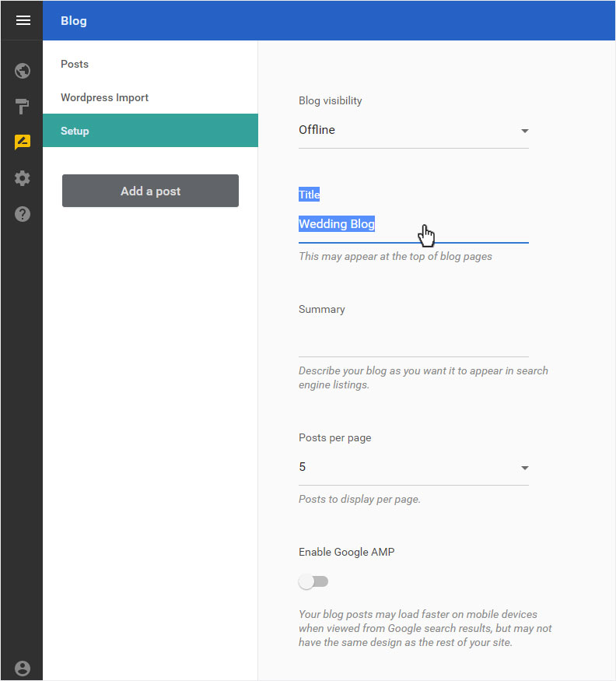Screen dimensions: 616x681
Task: Open the Blog visibility dropdown
Action: pyautogui.click(x=413, y=130)
